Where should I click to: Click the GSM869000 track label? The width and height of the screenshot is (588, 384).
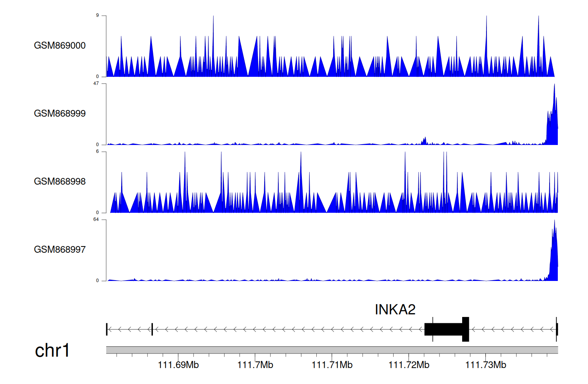(60, 45)
